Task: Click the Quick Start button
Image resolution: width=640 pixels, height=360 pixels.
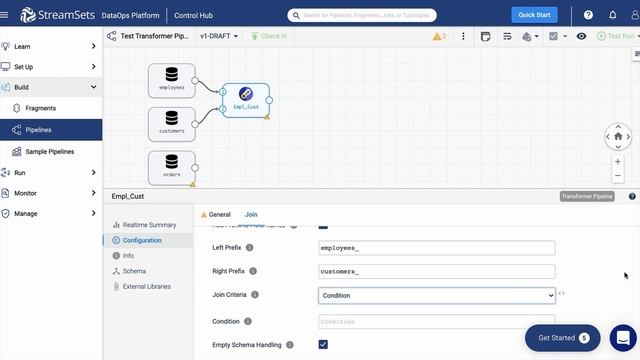Action: coord(534,15)
